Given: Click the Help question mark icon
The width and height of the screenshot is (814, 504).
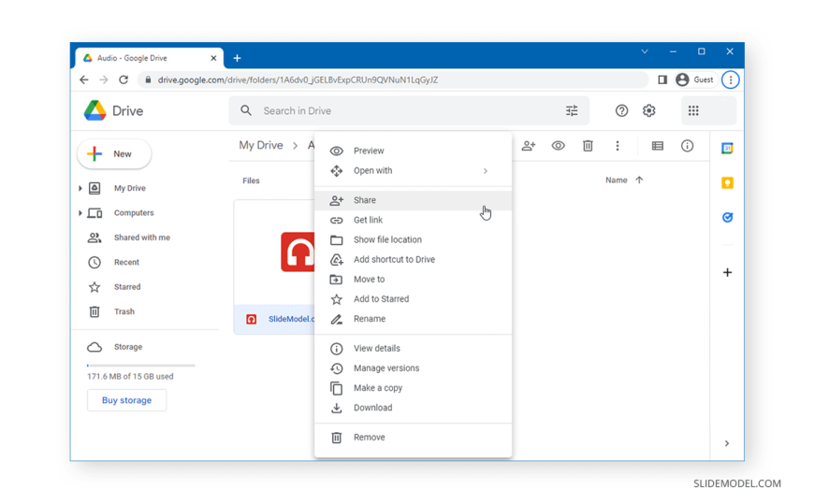Looking at the screenshot, I should pyautogui.click(x=621, y=110).
